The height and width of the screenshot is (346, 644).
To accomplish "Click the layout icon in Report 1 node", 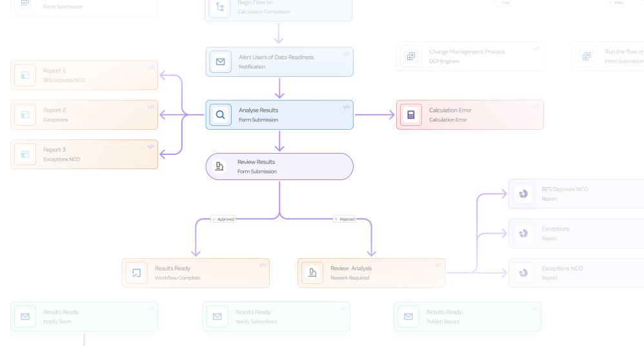I will click(25, 75).
